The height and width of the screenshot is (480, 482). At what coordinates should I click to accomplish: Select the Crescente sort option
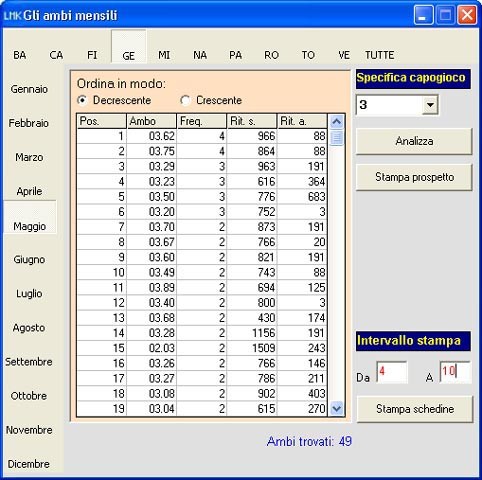pos(185,100)
